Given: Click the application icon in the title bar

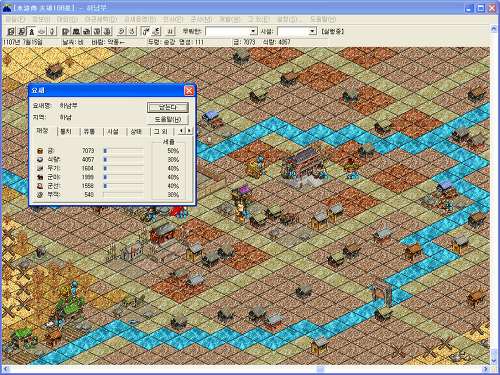Looking at the screenshot, I should (7, 8).
